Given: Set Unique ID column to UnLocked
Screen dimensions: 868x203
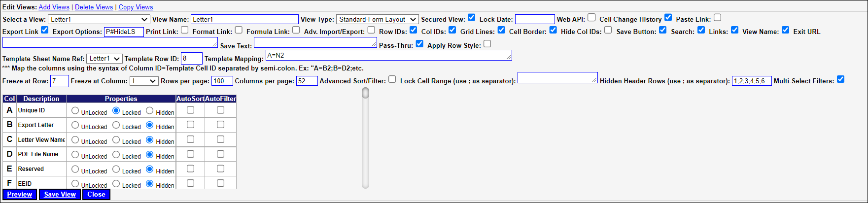Looking at the screenshot, I should 75,111.
